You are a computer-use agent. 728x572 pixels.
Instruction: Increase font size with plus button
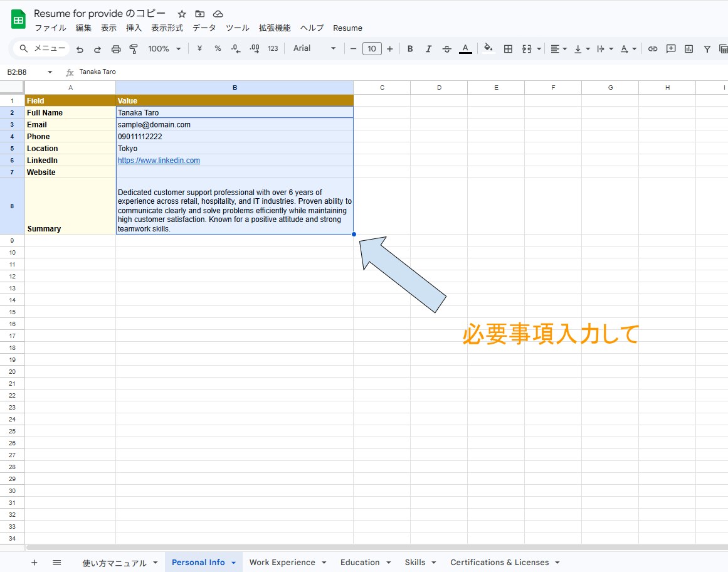(390, 49)
